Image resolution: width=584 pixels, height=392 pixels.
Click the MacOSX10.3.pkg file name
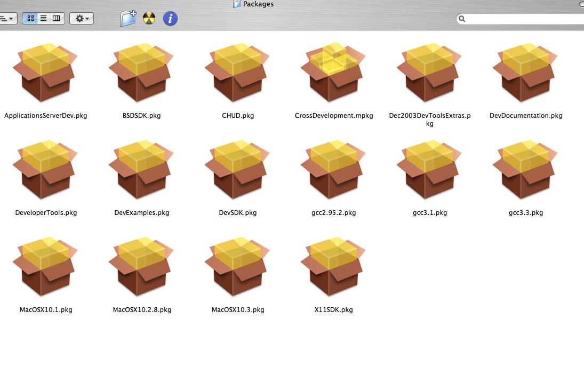click(238, 310)
